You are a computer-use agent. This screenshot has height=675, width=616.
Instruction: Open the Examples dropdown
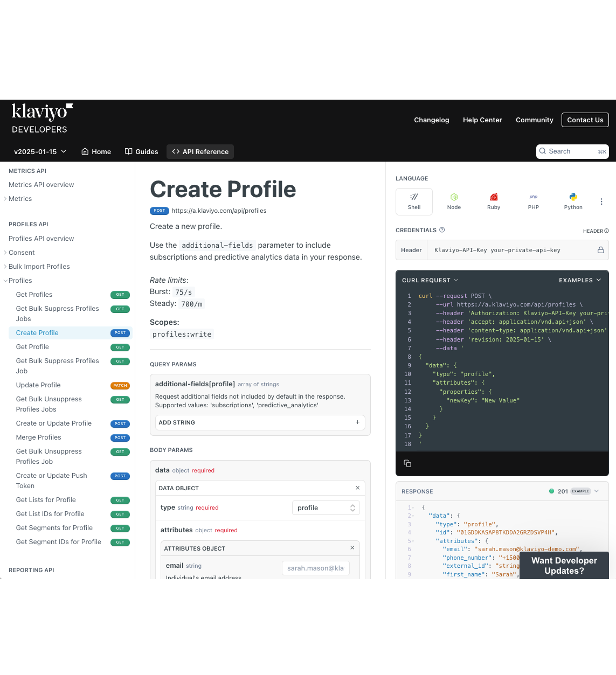(580, 280)
